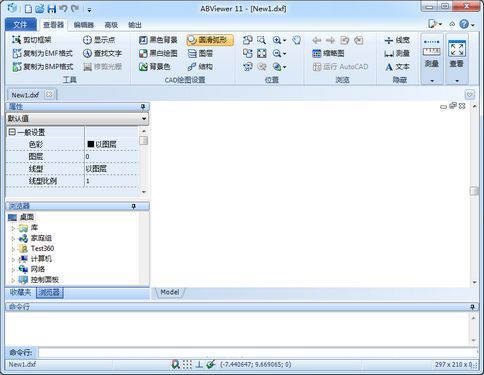484x375 pixels.
Task: Select 桌面 desktop in the browser tree
Action: 27,217
